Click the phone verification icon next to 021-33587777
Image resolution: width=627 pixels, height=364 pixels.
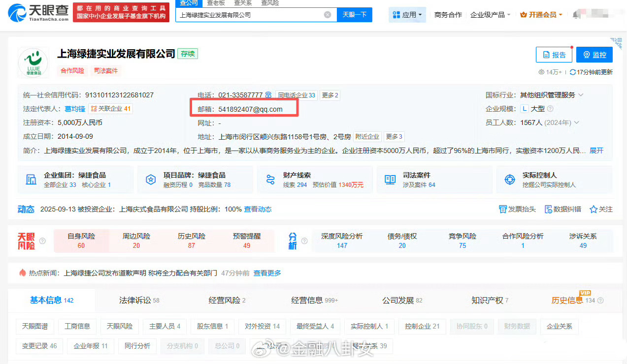coord(268,95)
